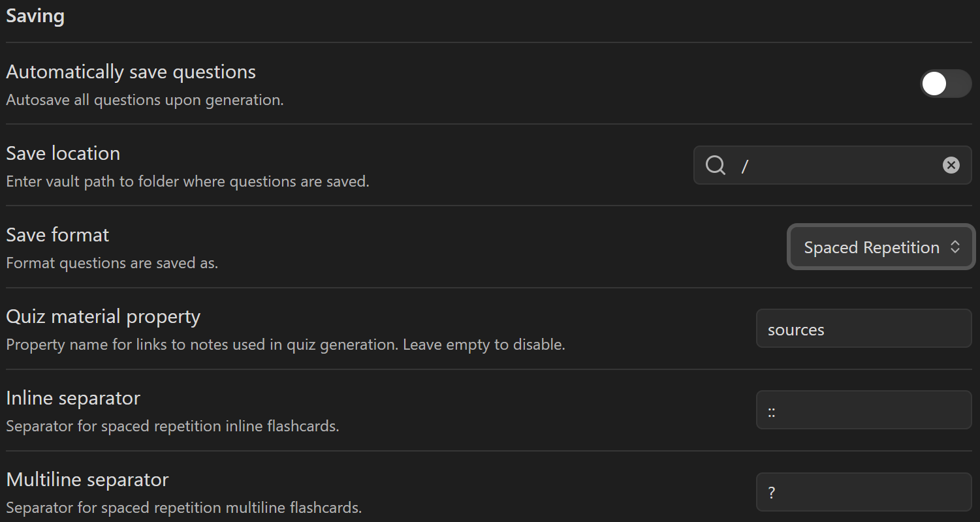The image size is (980, 522).
Task: Click the 'Format questions are saved as' description
Action: tap(112, 264)
